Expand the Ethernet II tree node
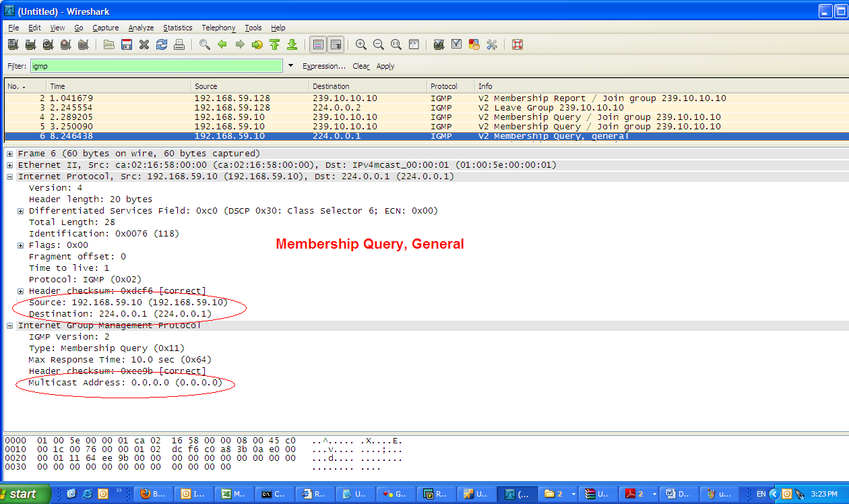This screenshot has width=849, height=504. [x=9, y=165]
